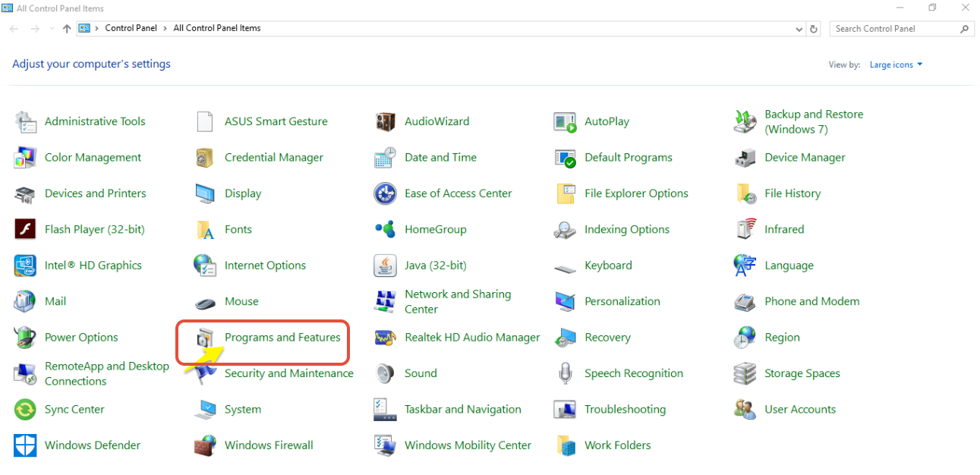Refresh the Control Panel view
This screenshot has height=475, width=980.
[x=814, y=29]
